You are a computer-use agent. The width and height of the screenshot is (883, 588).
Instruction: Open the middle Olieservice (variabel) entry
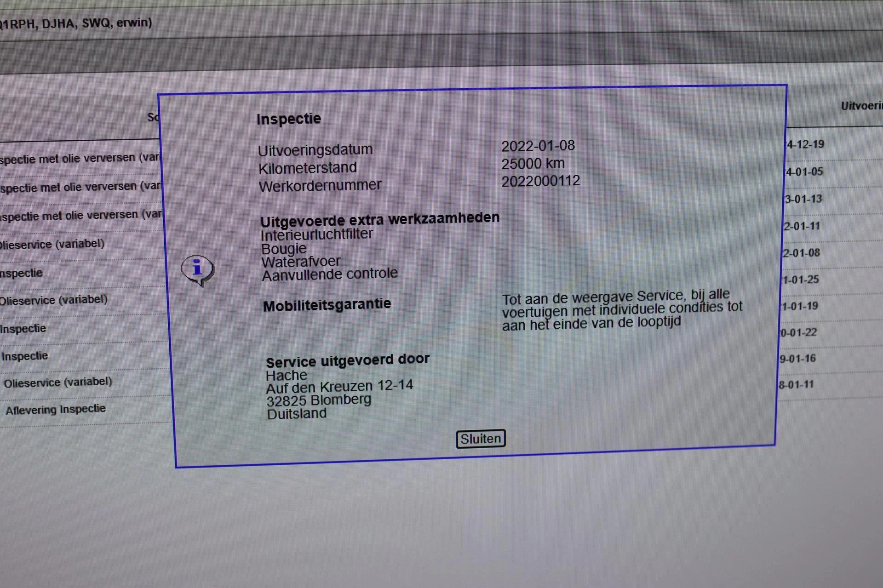54,300
